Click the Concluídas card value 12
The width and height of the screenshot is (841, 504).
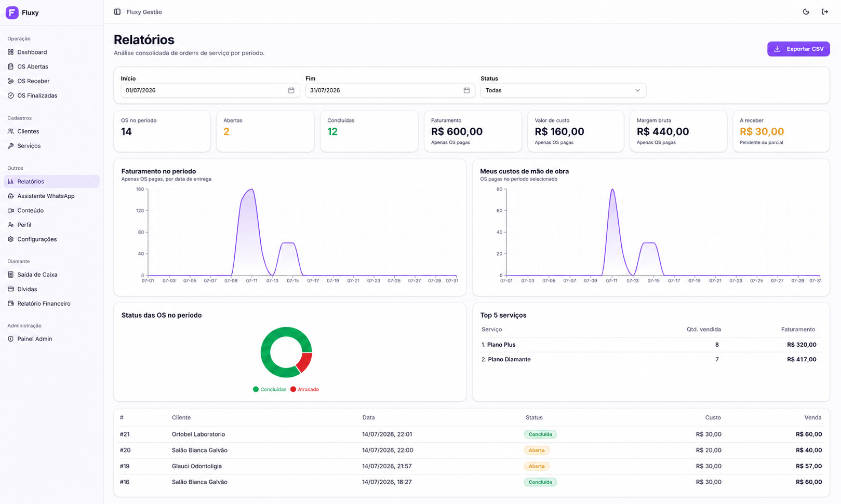pyautogui.click(x=332, y=132)
